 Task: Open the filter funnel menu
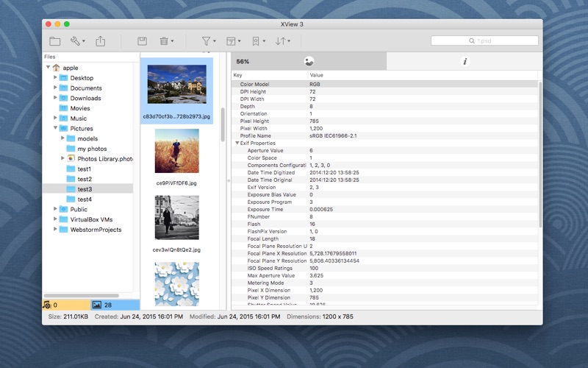(x=209, y=41)
